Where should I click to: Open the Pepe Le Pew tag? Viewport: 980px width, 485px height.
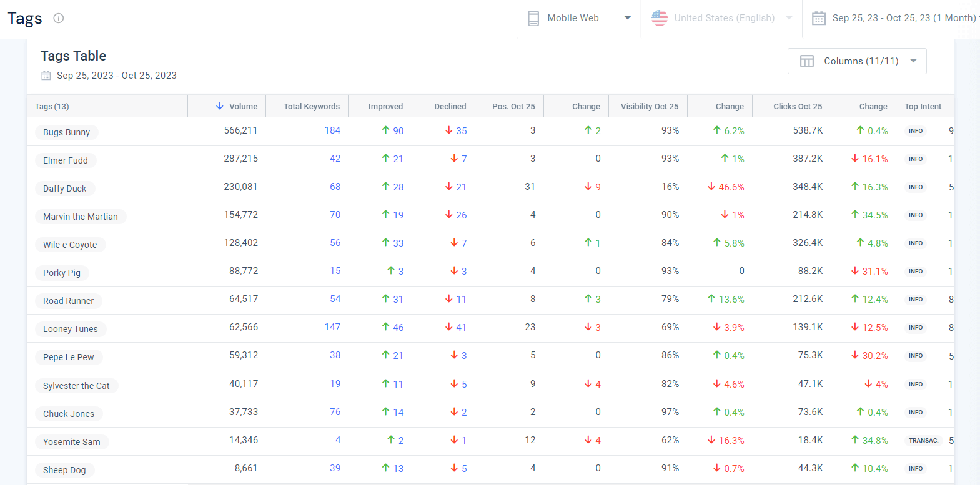pyautogui.click(x=69, y=357)
